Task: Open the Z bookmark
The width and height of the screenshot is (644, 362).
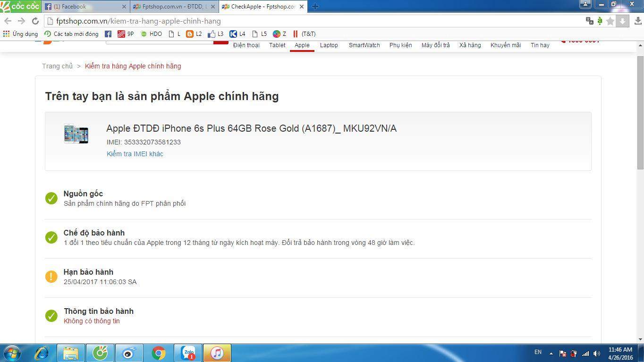Action: click(x=280, y=34)
